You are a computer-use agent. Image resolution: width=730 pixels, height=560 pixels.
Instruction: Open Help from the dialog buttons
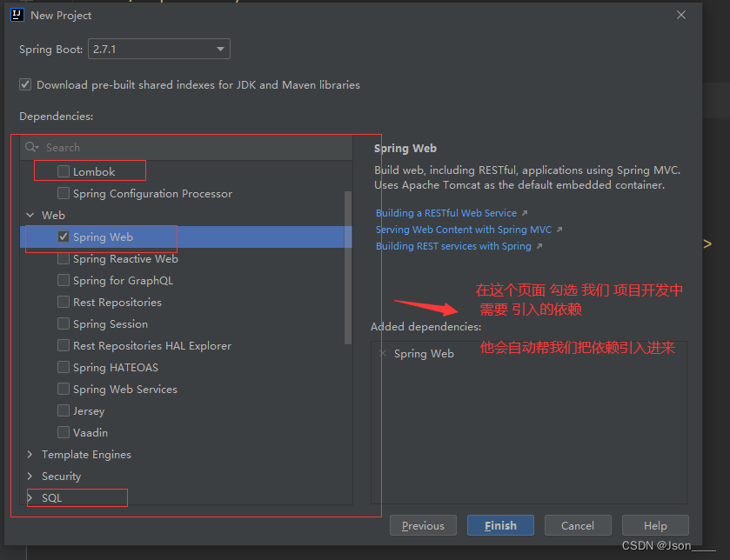pyautogui.click(x=655, y=525)
